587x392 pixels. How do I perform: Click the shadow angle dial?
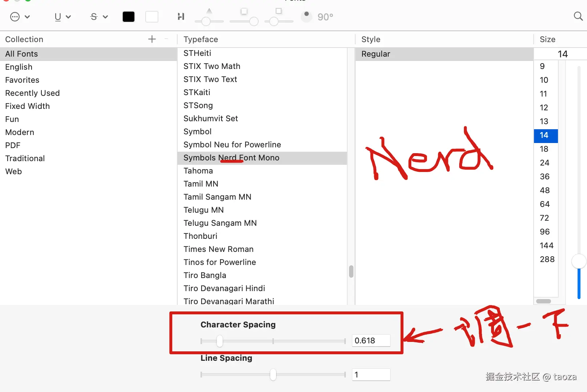click(307, 16)
